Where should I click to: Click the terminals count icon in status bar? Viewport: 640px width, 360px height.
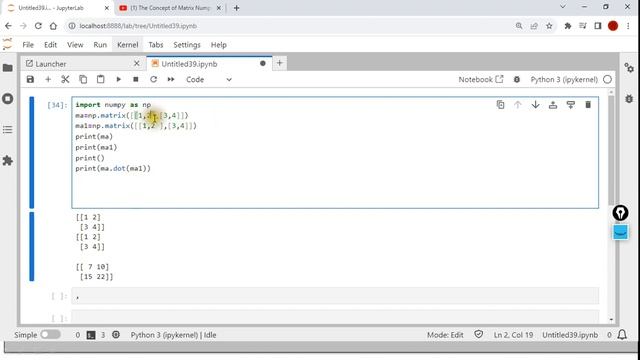[x=91, y=335]
